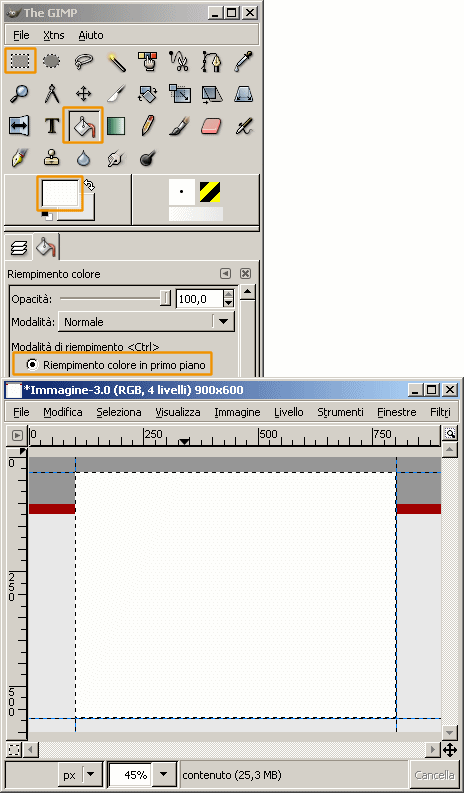Click the Opacità slider
Screen dimensions: 464x793
pos(115,299)
